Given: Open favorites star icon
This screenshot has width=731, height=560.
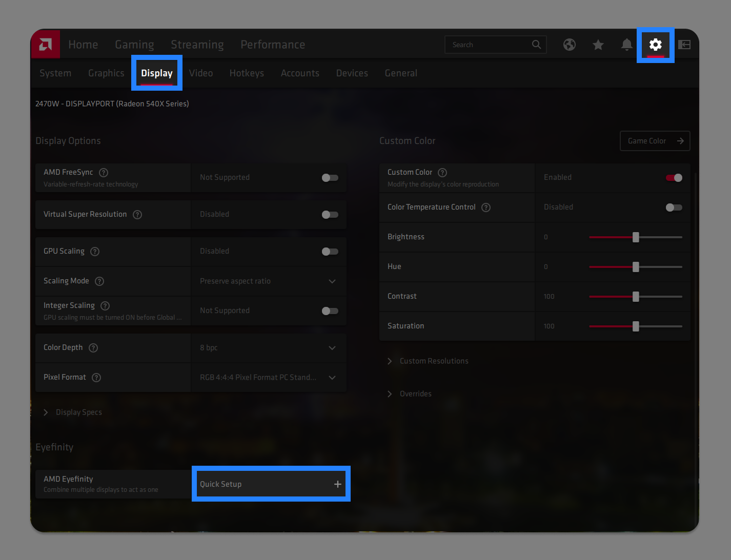Looking at the screenshot, I should click(x=598, y=45).
